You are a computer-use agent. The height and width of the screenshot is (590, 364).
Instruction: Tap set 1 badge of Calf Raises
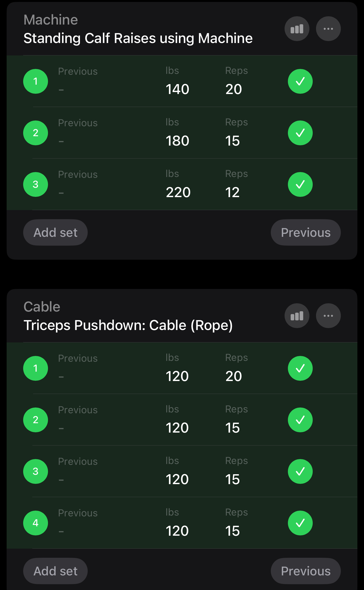tap(36, 81)
